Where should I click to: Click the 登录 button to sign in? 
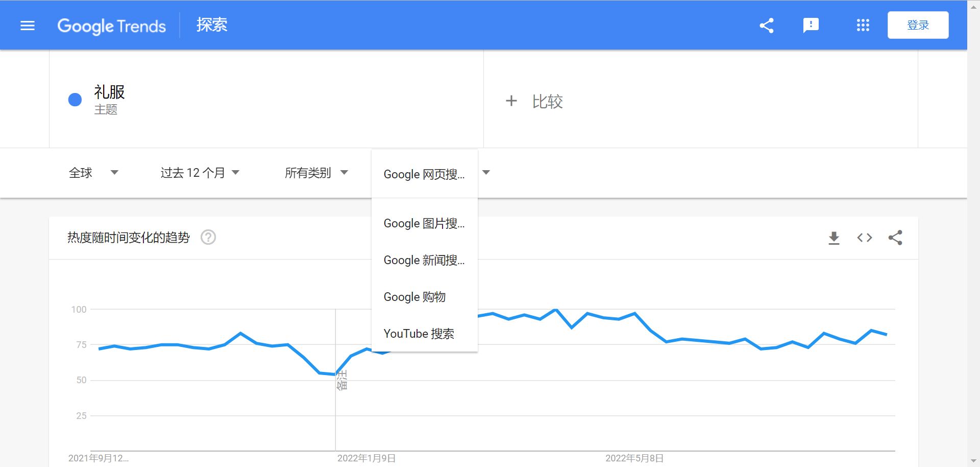coord(918,24)
